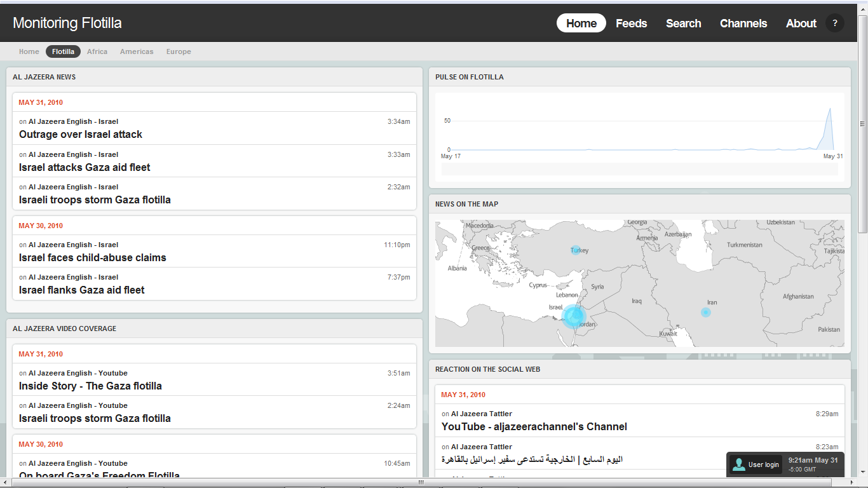
Task: Open 'Israeli troops storm Gaza flotilla' Youtube video
Action: coord(95,418)
